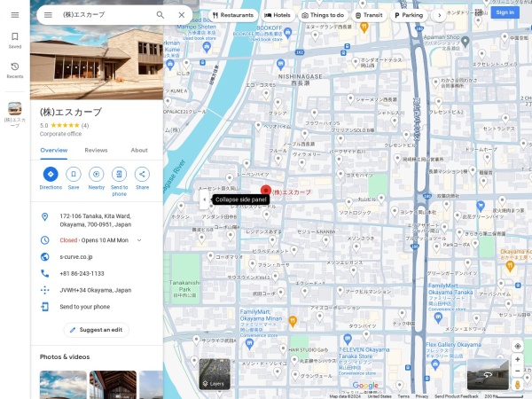Open the main menu hamburger icon in sidebar
Viewport: 532px width, 399px height.
pos(15,15)
